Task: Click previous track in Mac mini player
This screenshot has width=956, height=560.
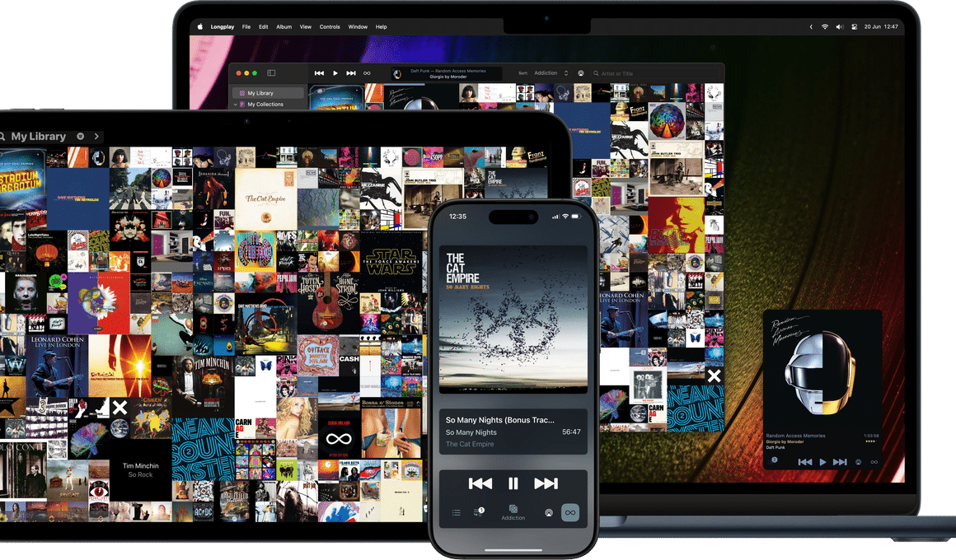Action: point(805,462)
